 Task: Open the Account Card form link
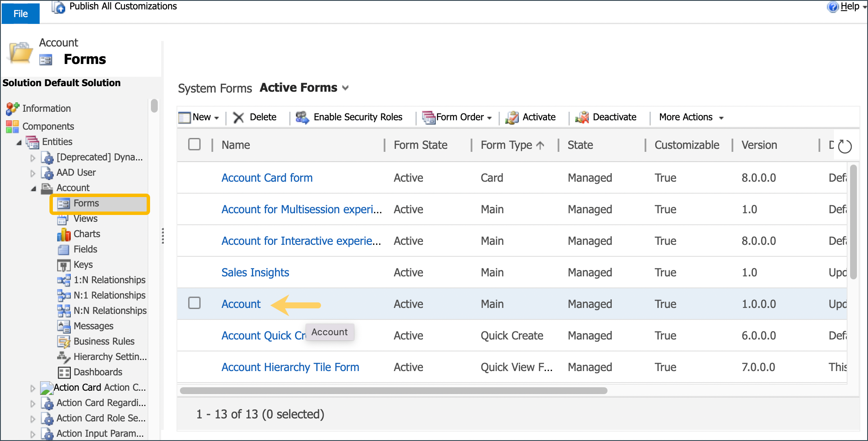tap(267, 178)
